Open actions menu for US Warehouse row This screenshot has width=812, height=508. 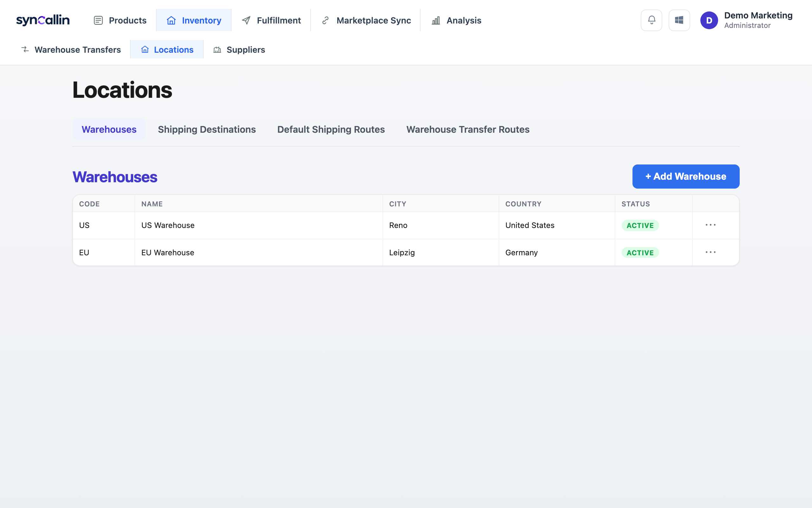pos(710,225)
